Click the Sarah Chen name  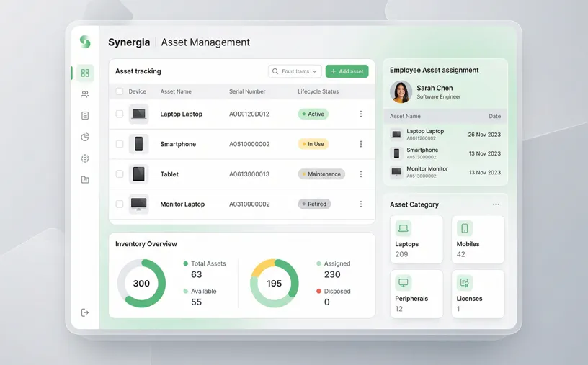[x=435, y=88]
